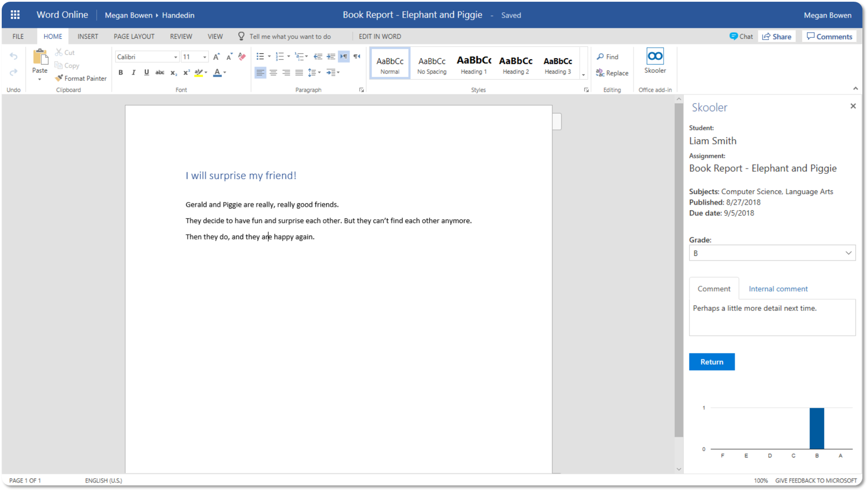Open the Paragraph dialog launcher
The width and height of the screenshot is (868, 491).
tap(361, 90)
